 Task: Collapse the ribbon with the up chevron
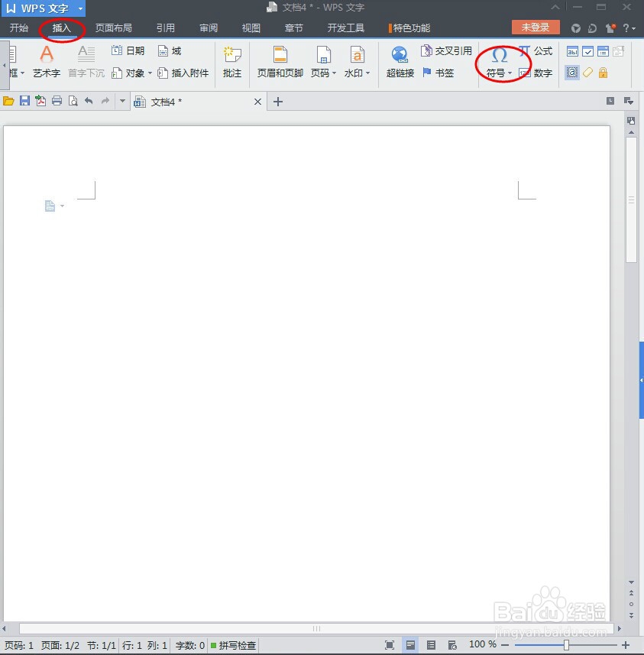[x=555, y=7]
